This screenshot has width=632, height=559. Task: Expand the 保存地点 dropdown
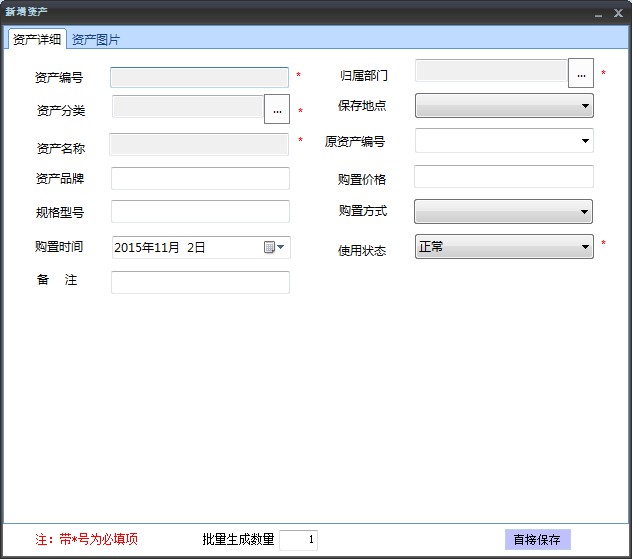[585, 105]
